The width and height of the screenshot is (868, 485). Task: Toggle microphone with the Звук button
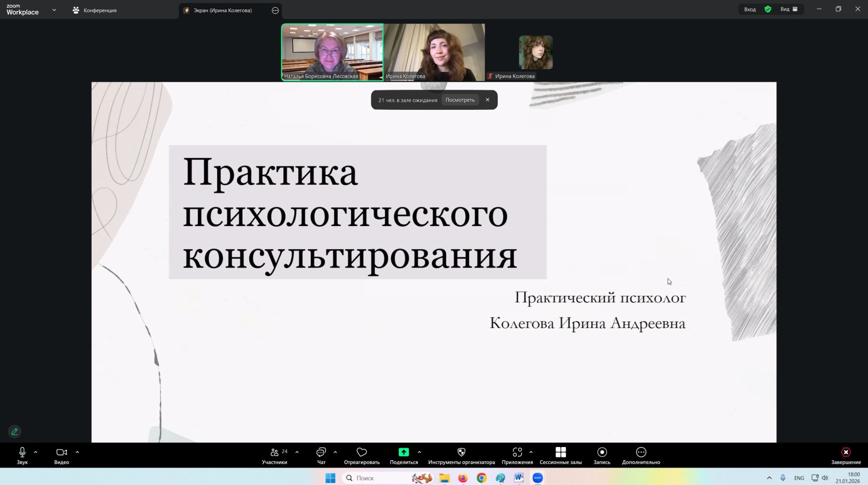(x=22, y=455)
